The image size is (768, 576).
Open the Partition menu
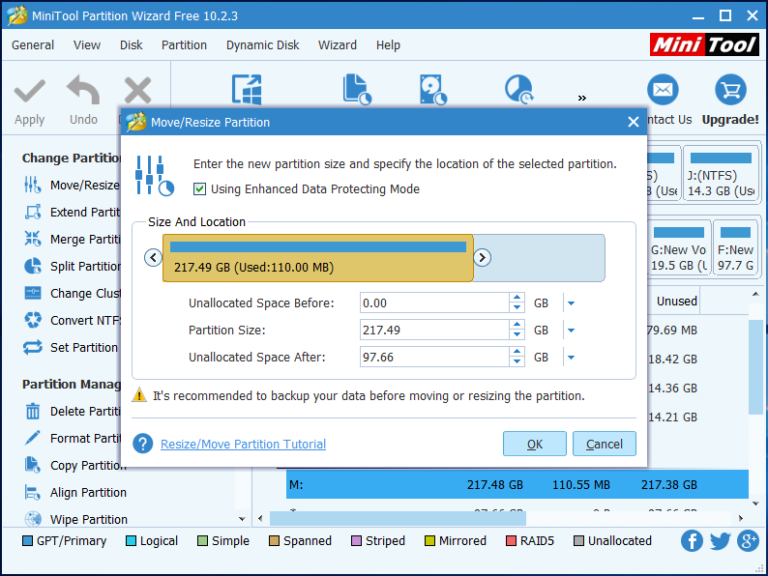[x=184, y=45]
